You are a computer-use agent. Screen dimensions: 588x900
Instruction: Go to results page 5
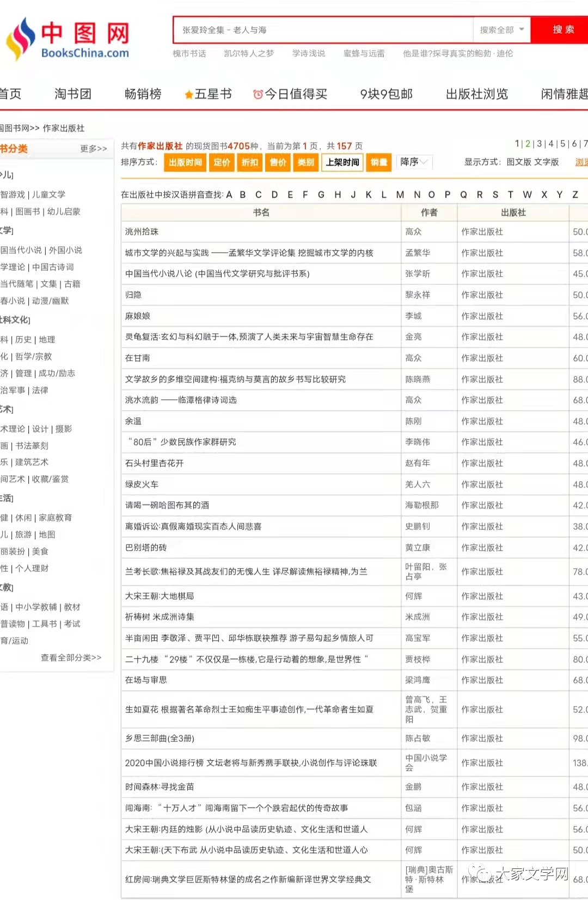[563, 144]
